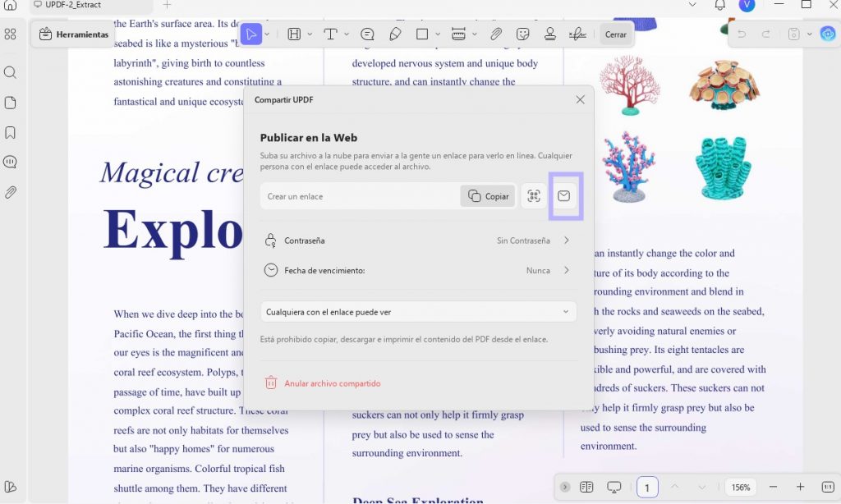Screen dimensions: 841x504
Task: Switch page display reading mode
Action: (x=586, y=487)
